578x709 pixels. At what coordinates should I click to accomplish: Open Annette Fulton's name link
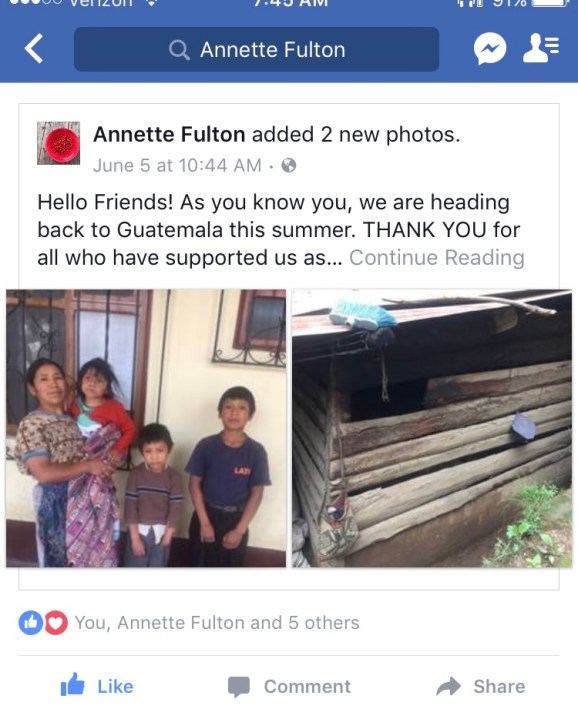[x=169, y=135]
